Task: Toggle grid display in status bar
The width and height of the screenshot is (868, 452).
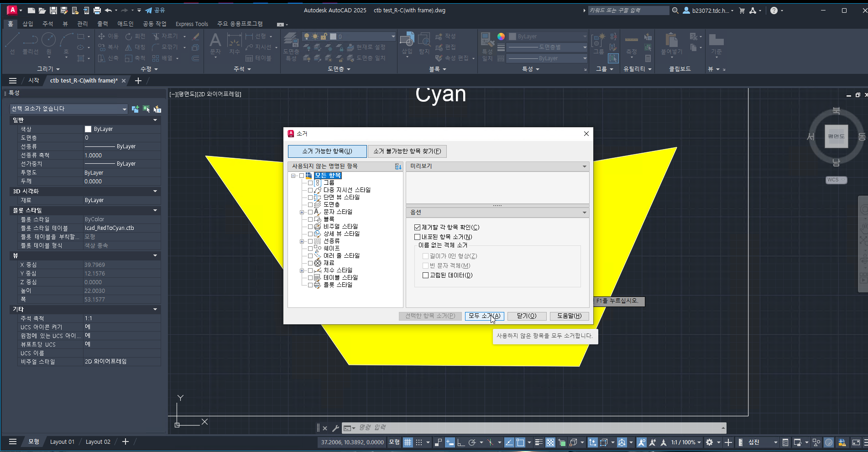Action: click(x=408, y=442)
